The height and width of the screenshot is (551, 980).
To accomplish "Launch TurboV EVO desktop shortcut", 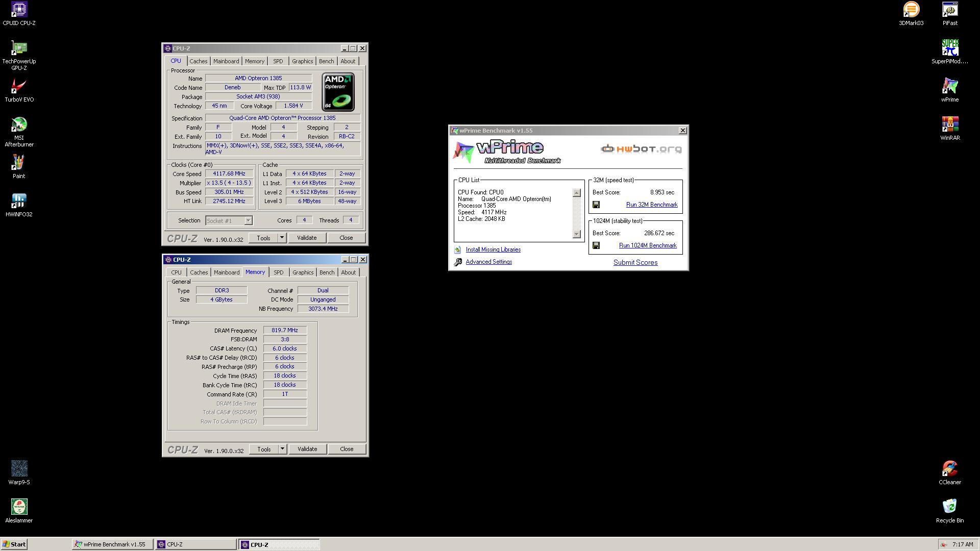I will tap(19, 90).
